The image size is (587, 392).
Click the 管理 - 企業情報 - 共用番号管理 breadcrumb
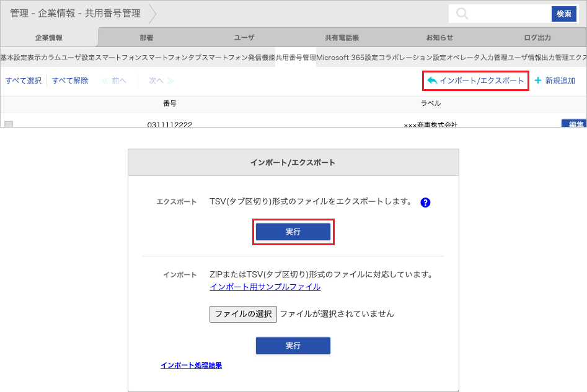point(75,14)
